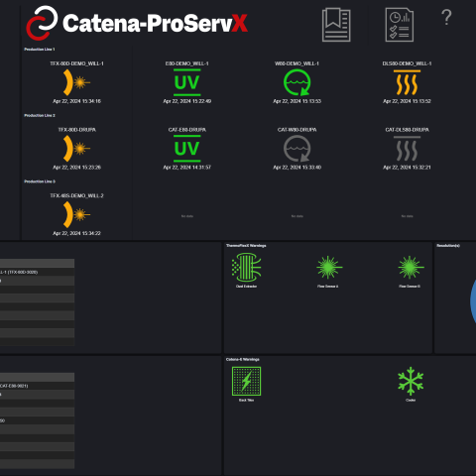Click the timestamp Apr 22, 2024 15:32:21

tap(407, 168)
